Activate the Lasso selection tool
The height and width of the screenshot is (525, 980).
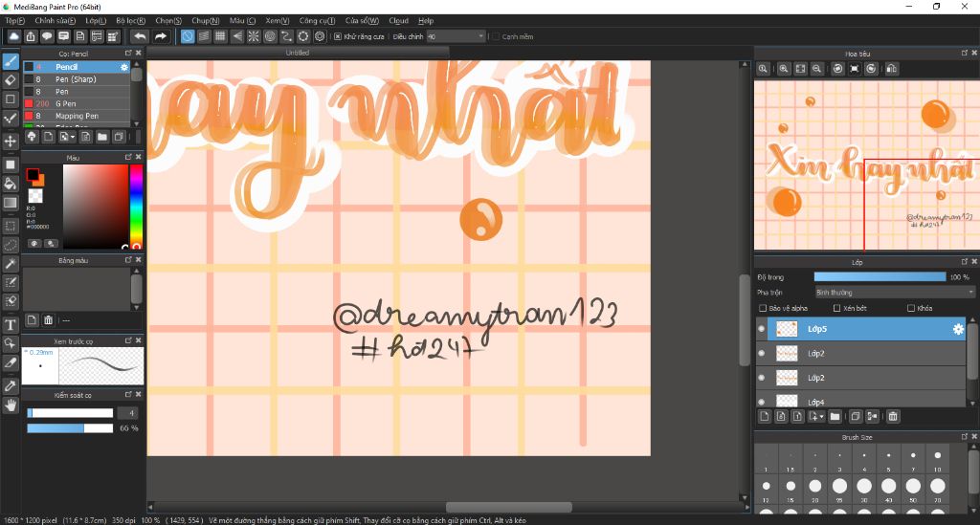coord(10,245)
